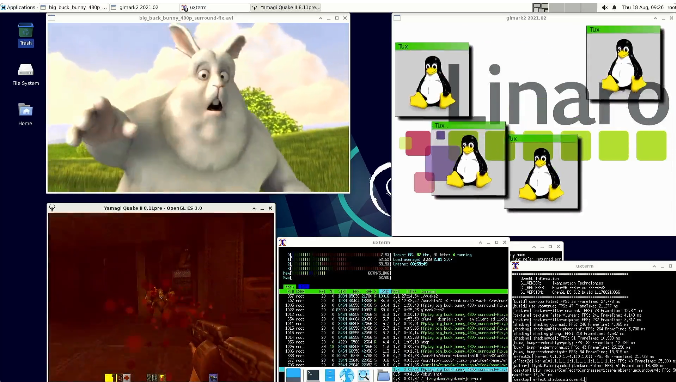Select the Home folder desktop icon

25,114
